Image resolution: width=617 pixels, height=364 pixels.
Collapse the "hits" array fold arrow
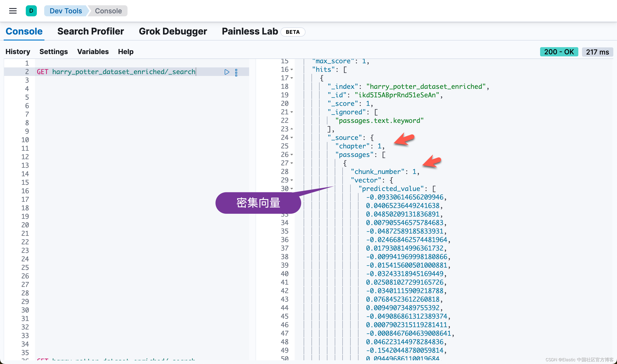(292, 70)
